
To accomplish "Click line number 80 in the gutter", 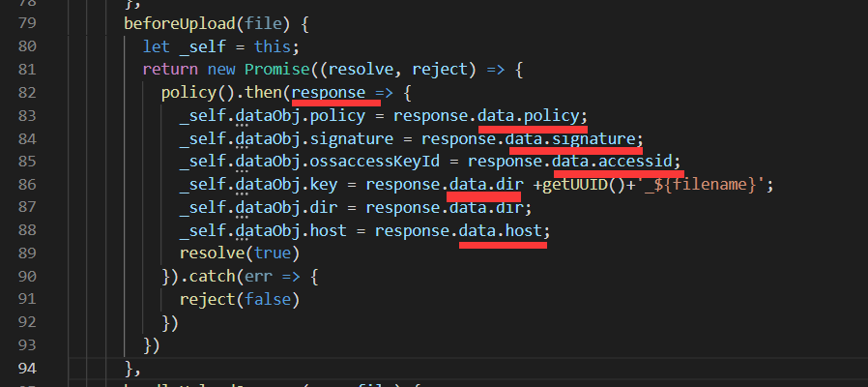I will (27, 46).
